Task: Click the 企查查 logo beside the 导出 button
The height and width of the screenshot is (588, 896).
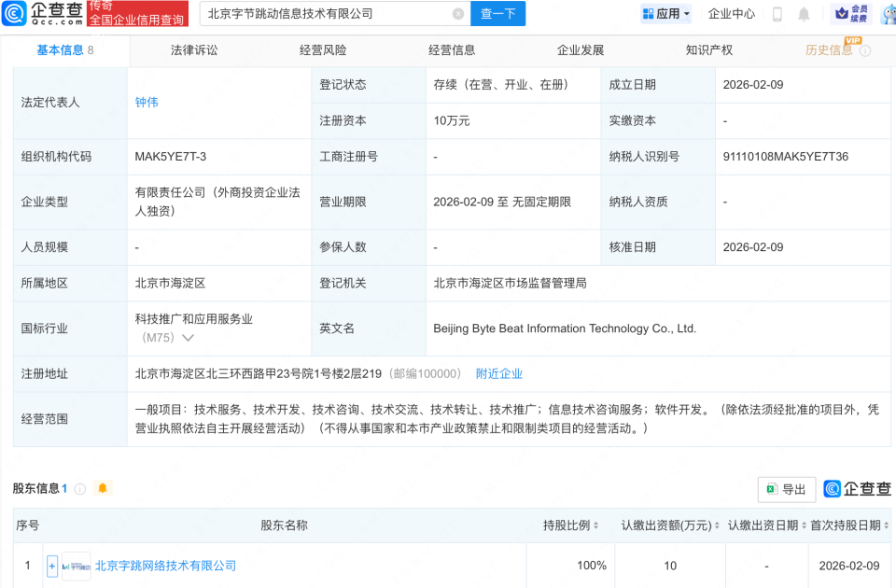Action: click(x=856, y=489)
